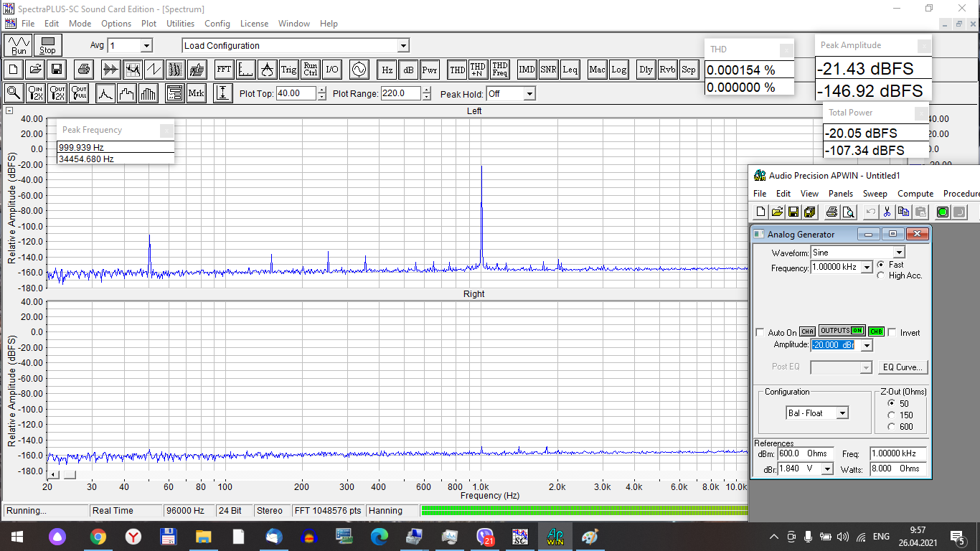This screenshot has width=980, height=551.
Task: Check the Invert checkbox in Analog Generator
Action: tap(892, 333)
